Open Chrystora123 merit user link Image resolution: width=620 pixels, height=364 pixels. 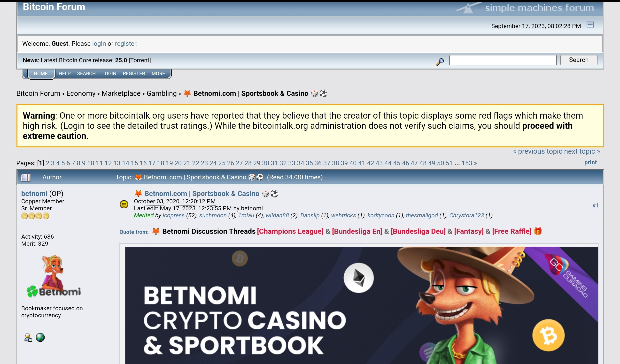[466, 215]
